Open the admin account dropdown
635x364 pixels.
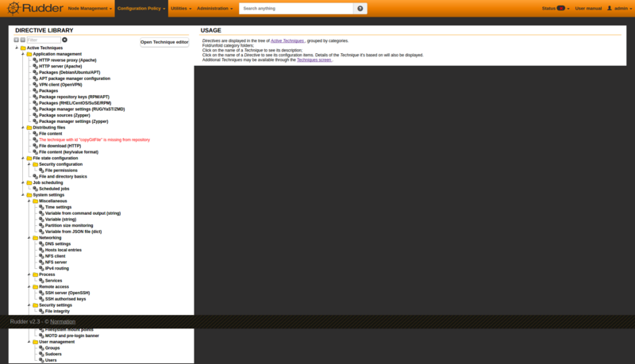[620, 9]
